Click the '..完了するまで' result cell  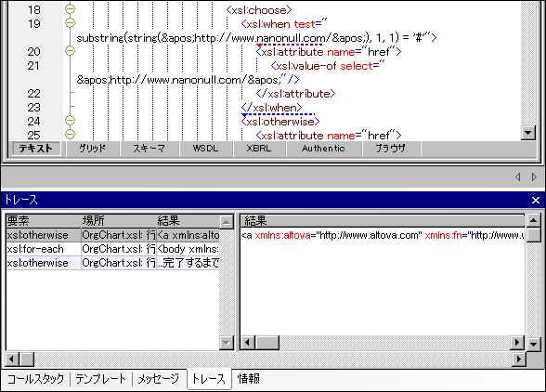click(188, 263)
